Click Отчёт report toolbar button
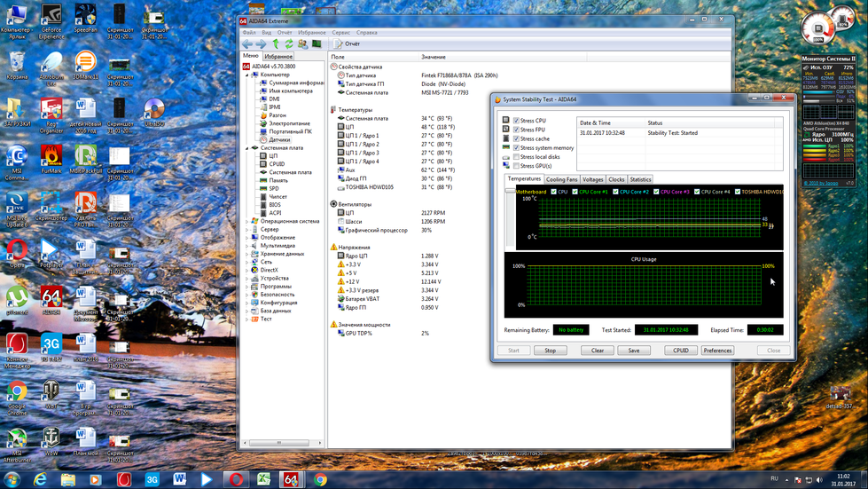This screenshot has height=489, width=868. pos(347,43)
